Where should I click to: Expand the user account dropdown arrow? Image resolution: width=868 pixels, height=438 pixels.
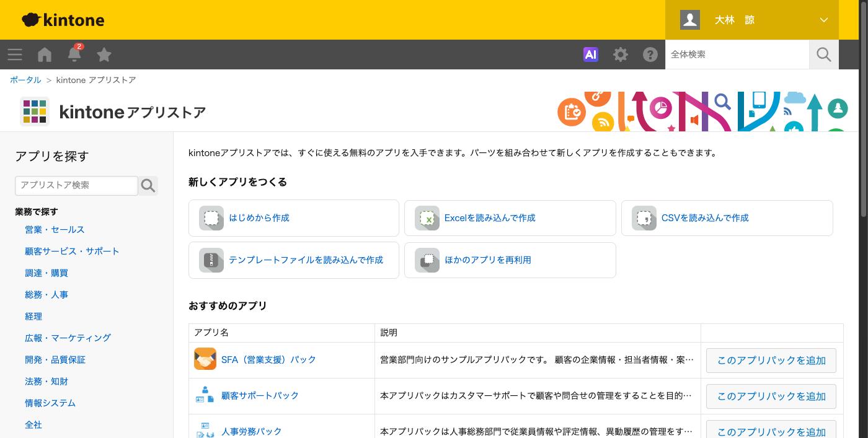824,20
